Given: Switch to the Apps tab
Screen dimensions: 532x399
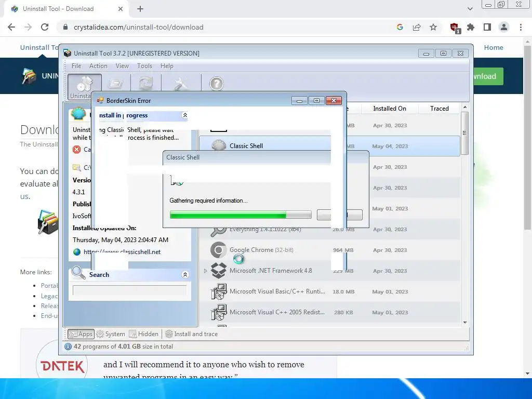Looking at the screenshot, I should pyautogui.click(x=81, y=334).
